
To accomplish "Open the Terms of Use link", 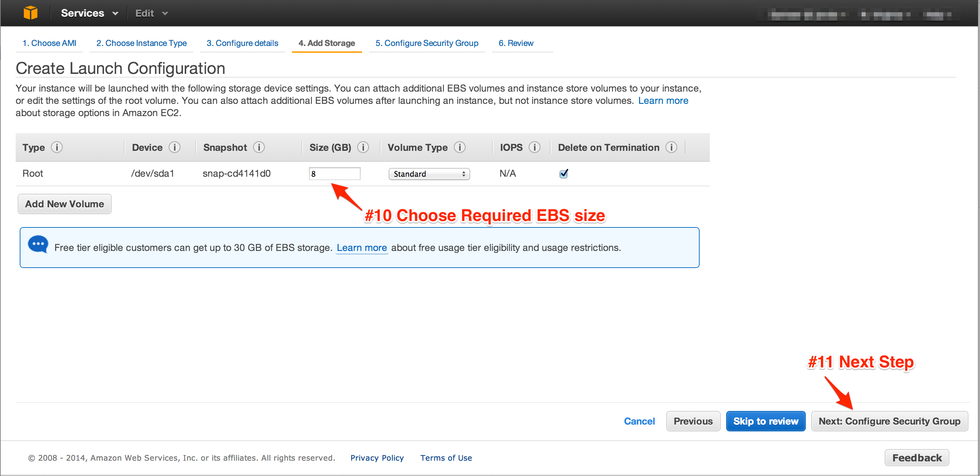I will click(x=446, y=458).
